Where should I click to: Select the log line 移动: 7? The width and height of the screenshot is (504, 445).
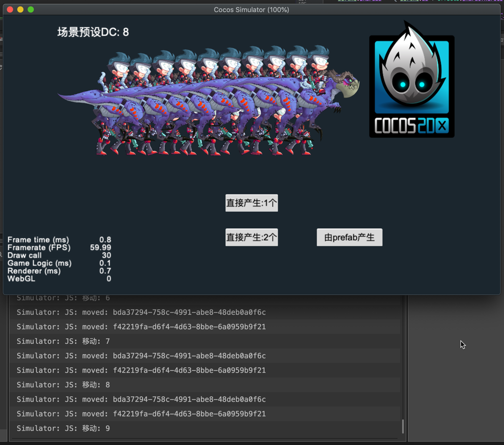205,341
